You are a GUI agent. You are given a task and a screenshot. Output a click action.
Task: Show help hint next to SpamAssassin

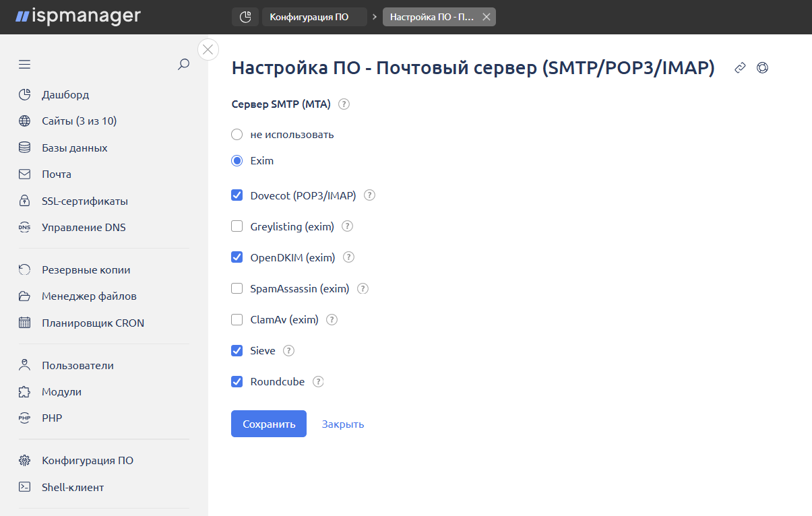tap(363, 289)
